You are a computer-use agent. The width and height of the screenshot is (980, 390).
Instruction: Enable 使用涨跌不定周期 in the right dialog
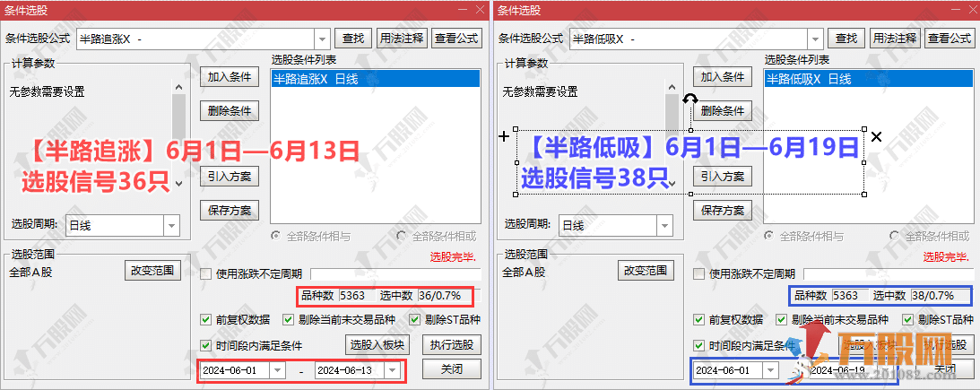[700, 273]
